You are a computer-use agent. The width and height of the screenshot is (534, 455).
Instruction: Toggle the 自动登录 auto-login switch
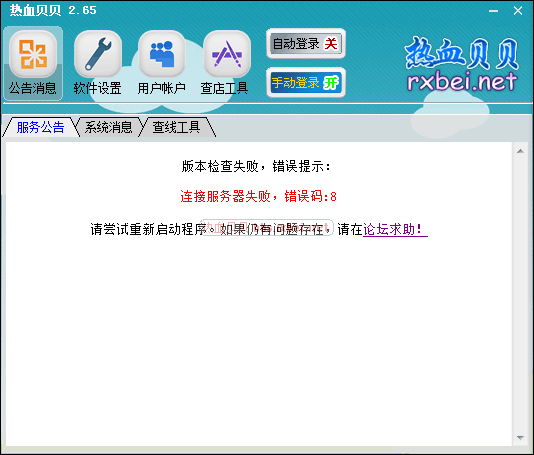point(306,44)
